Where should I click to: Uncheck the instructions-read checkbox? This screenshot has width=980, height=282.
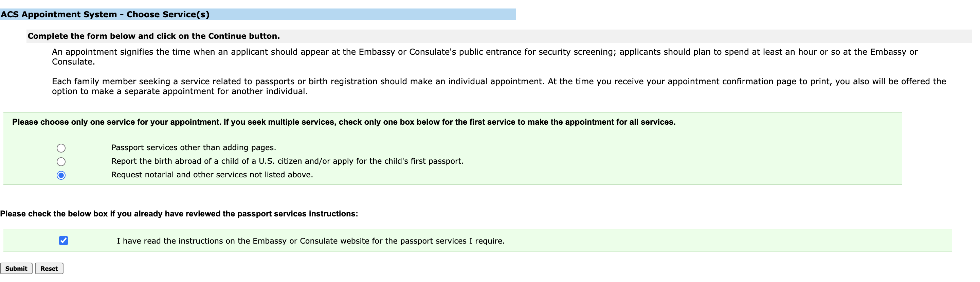(63, 241)
